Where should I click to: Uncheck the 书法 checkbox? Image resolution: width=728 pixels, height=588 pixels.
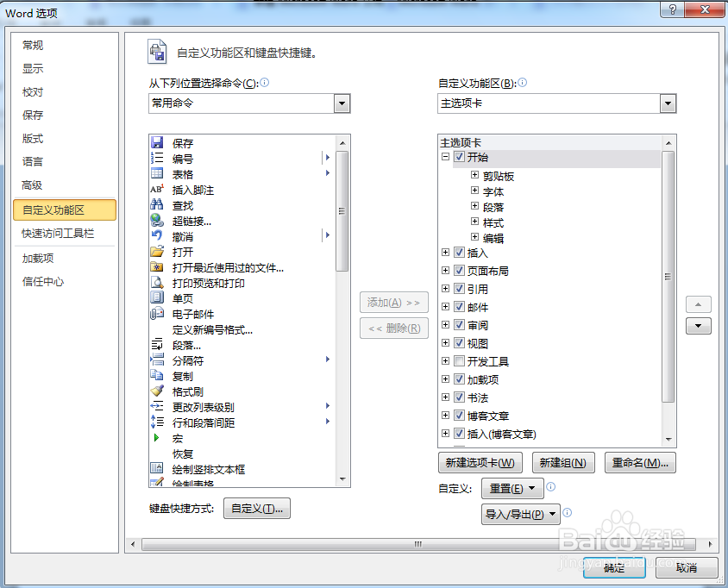click(459, 397)
